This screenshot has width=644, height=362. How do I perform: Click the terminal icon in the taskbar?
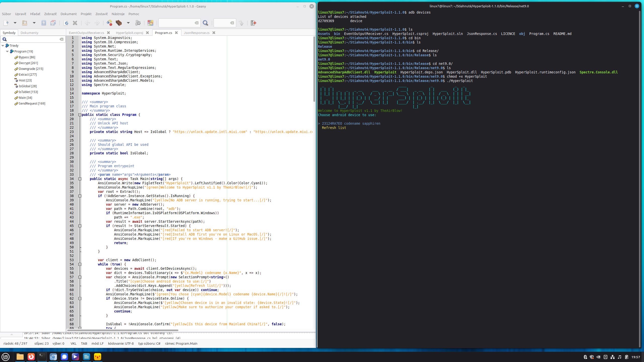coord(42,357)
